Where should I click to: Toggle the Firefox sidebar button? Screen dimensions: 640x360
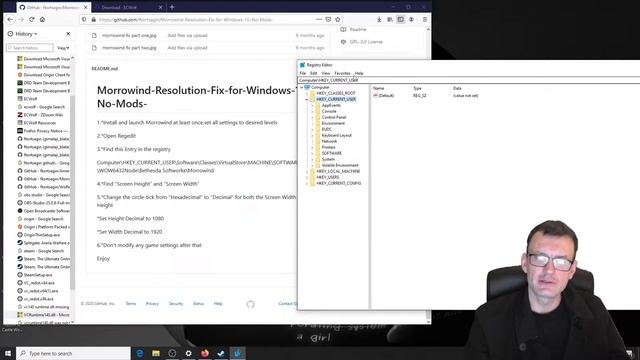click(400, 20)
